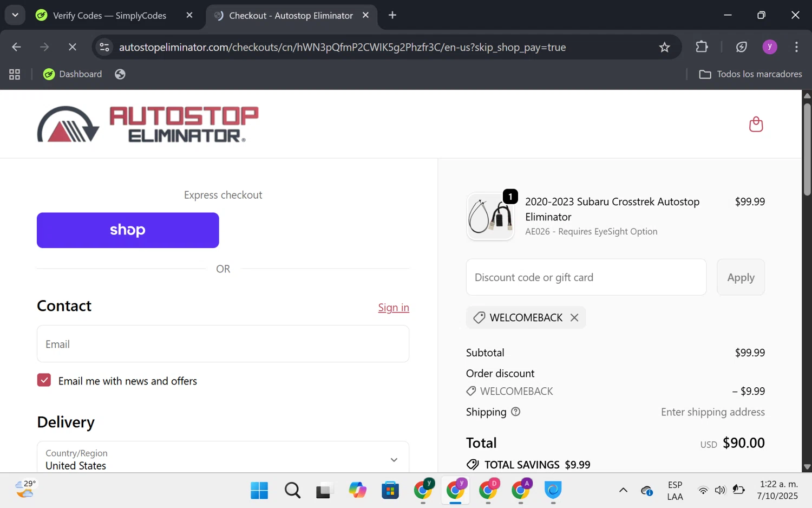Click the scrollbar down arrow

pos(807,467)
